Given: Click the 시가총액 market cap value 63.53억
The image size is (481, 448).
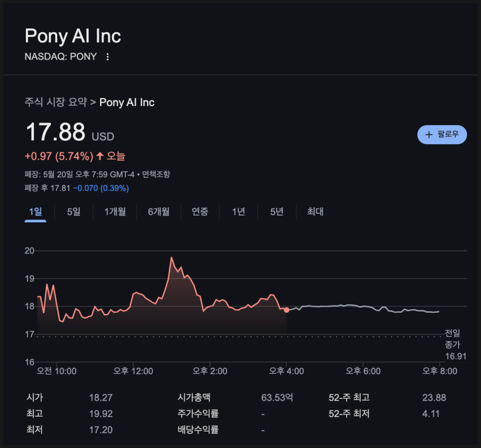Looking at the screenshot, I should 277,398.
